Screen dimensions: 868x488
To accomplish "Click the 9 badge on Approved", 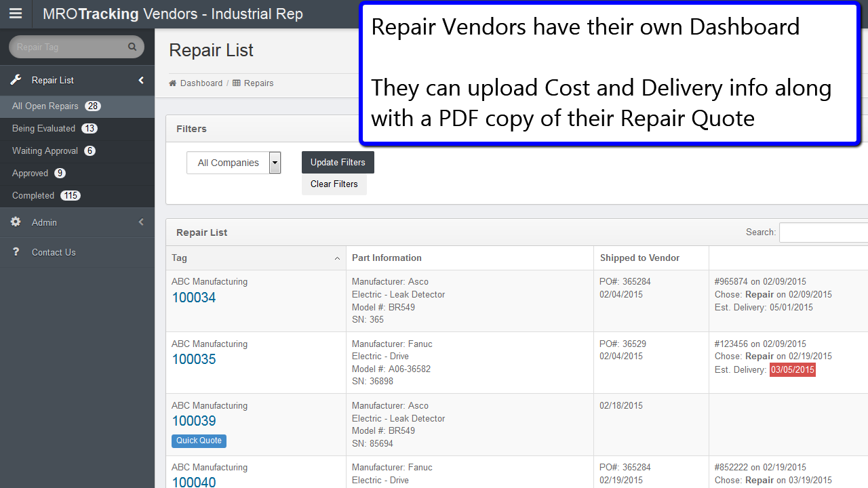I will [60, 173].
